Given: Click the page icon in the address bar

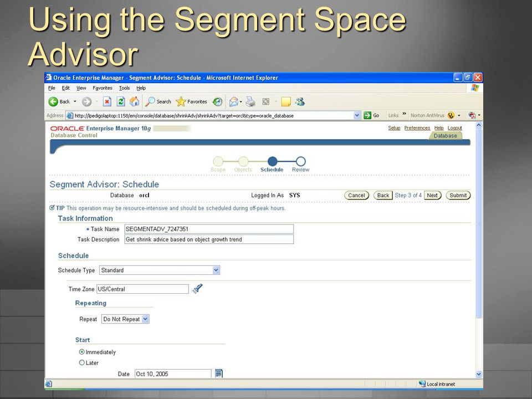Looking at the screenshot, I should pyautogui.click(x=70, y=115).
